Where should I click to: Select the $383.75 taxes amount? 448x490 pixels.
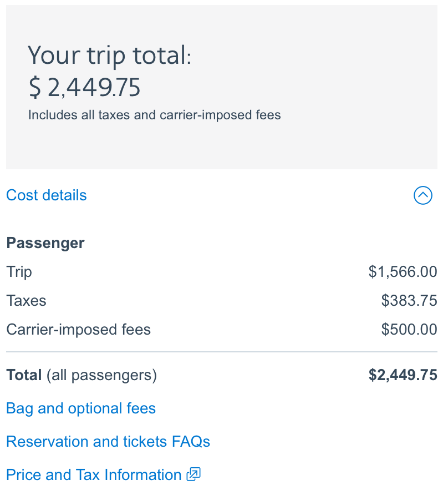coord(409,301)
